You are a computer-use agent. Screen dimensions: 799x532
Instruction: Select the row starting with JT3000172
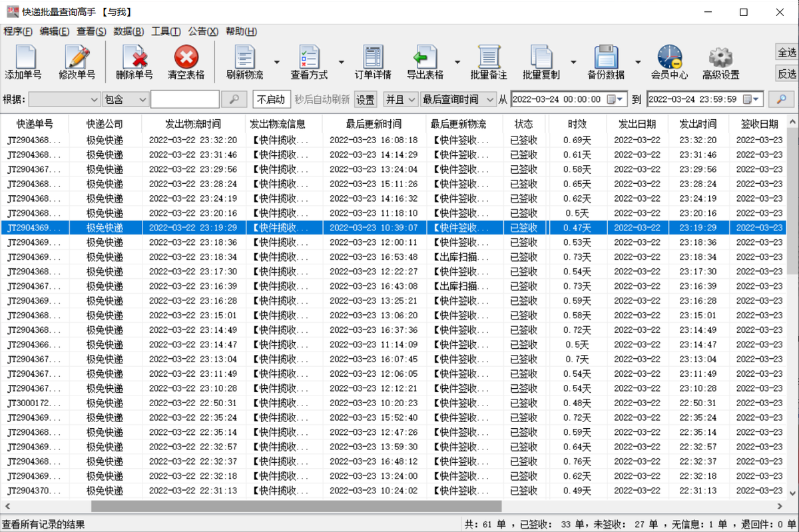pyautogui.click(x=393, y=403)
